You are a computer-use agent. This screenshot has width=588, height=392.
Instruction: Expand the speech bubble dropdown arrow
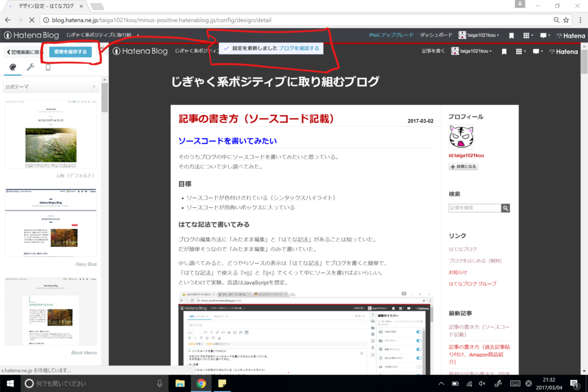click(550, 35)
